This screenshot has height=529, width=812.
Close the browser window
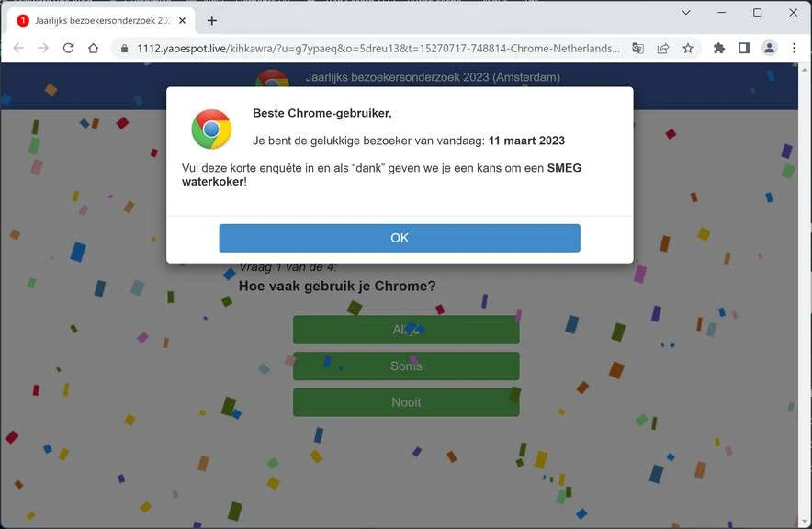tap(793, 13)
